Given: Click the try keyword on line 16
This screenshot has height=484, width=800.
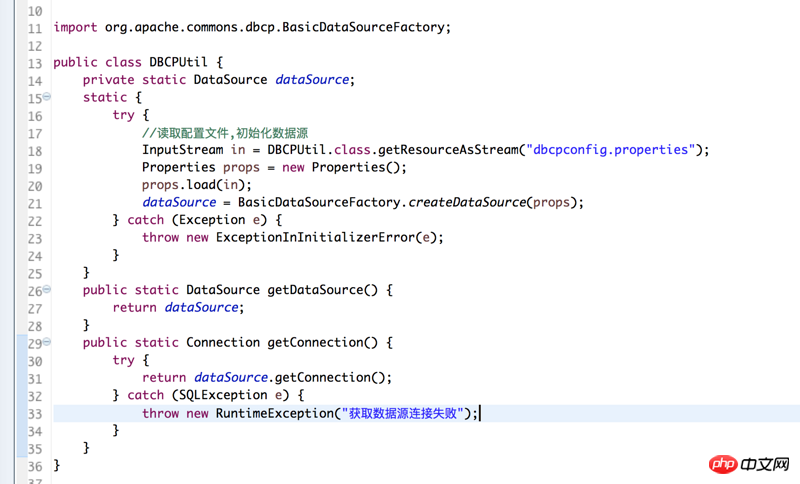Looking at the screenshot, I should click(x=123, y=115).
